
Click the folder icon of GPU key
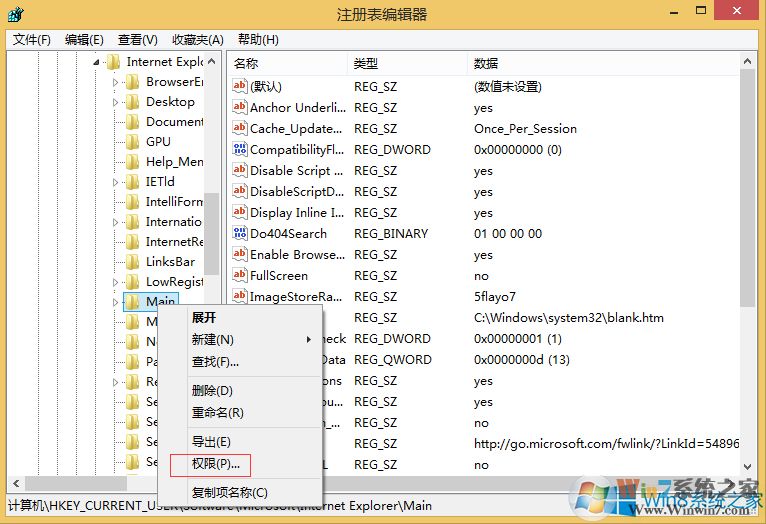(x=132, y=142)
